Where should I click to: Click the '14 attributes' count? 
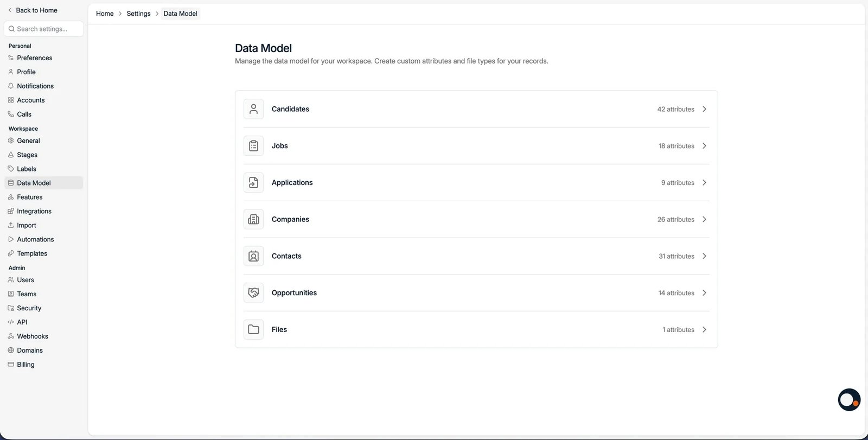coord(676,293)
